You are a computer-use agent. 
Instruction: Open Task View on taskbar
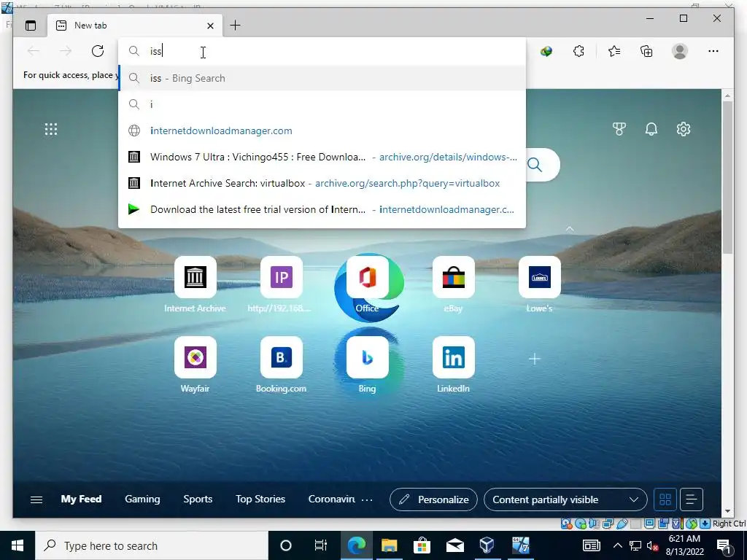(321, 545)
